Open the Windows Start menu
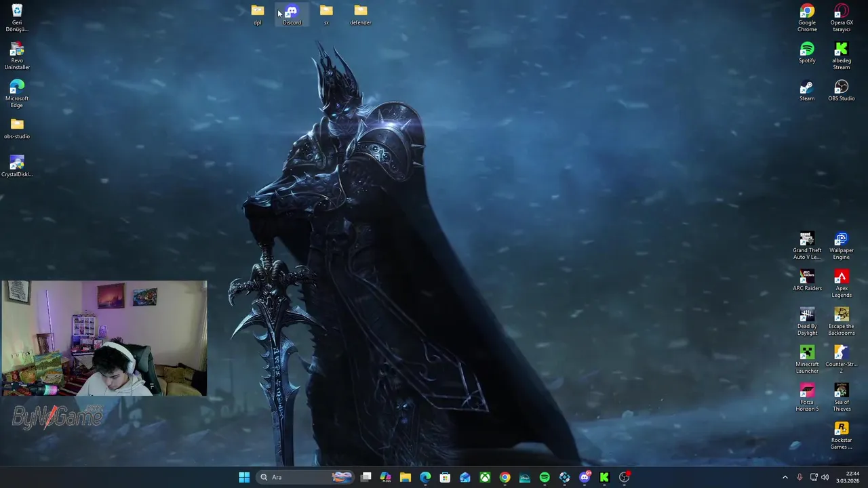The height and width of the screenshot is (488, 868). [x=244, y=477]
